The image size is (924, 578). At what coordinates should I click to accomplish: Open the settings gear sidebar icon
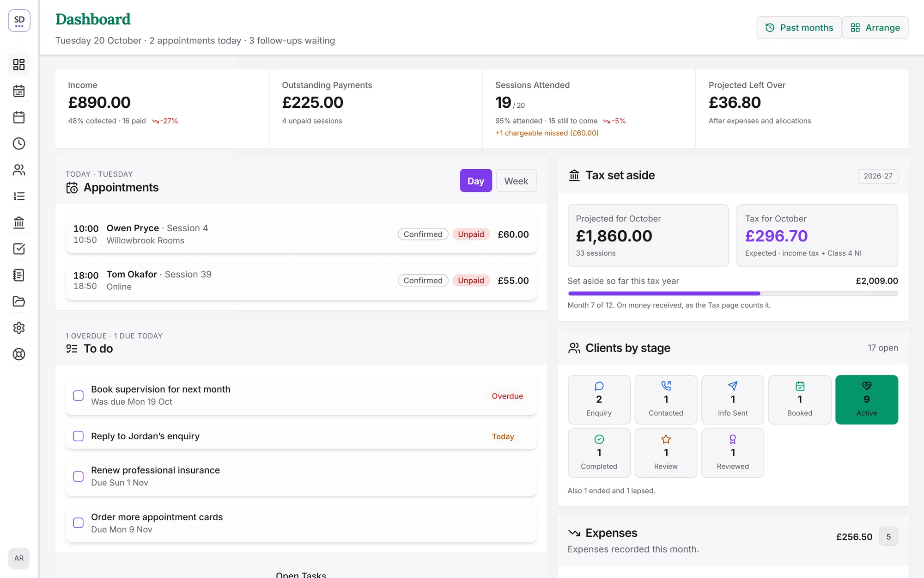coord(19,328)
